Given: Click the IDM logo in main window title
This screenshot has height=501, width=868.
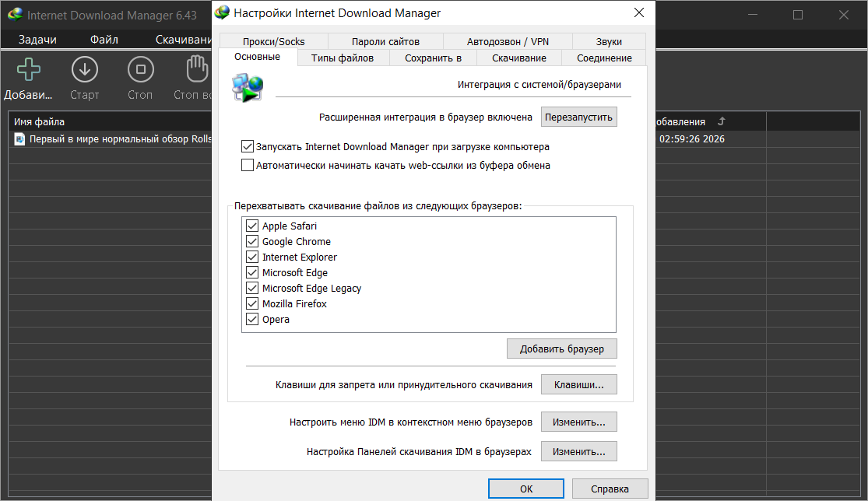Looking at the screenshot, I should click(15, 15).
